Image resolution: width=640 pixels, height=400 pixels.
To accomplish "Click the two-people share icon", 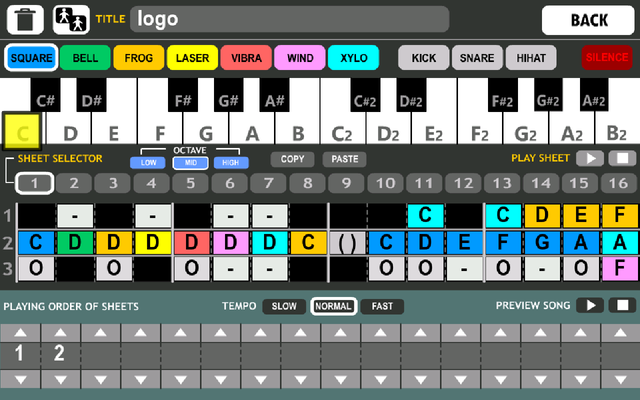I will pos(71,20).
